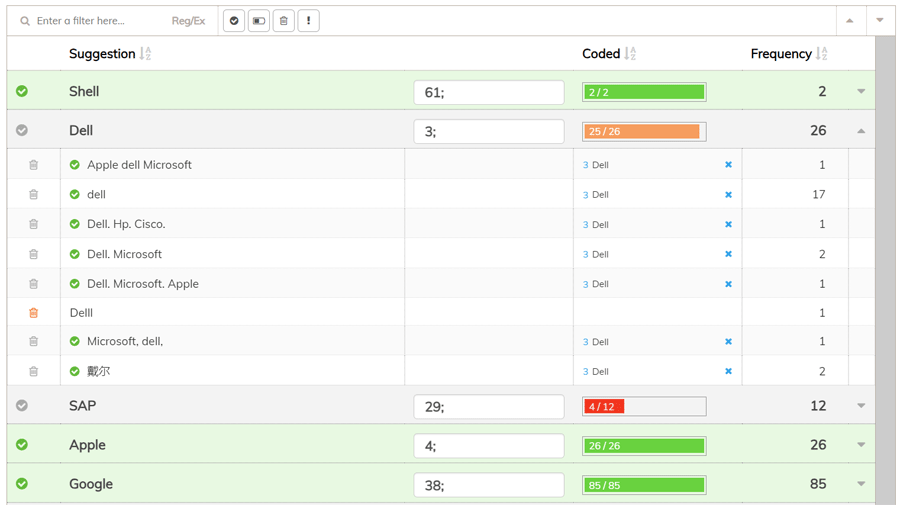Click the up arrow at top right

(850, 21)
